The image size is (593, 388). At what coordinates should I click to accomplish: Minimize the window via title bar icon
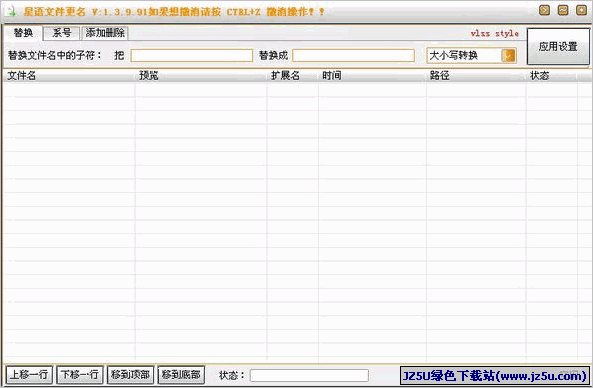click(x=545, y=10)
